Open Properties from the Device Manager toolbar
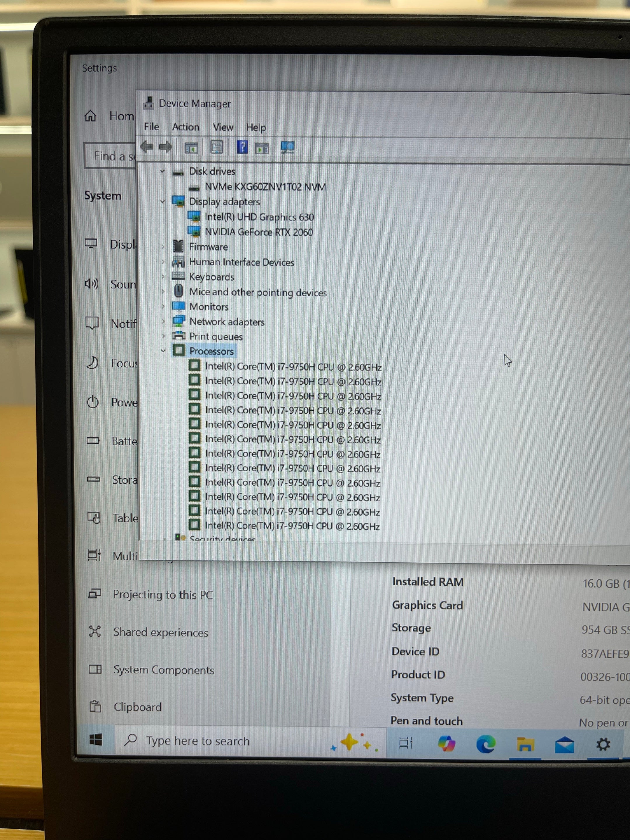630x840 pixels. (x=216, y=147)
